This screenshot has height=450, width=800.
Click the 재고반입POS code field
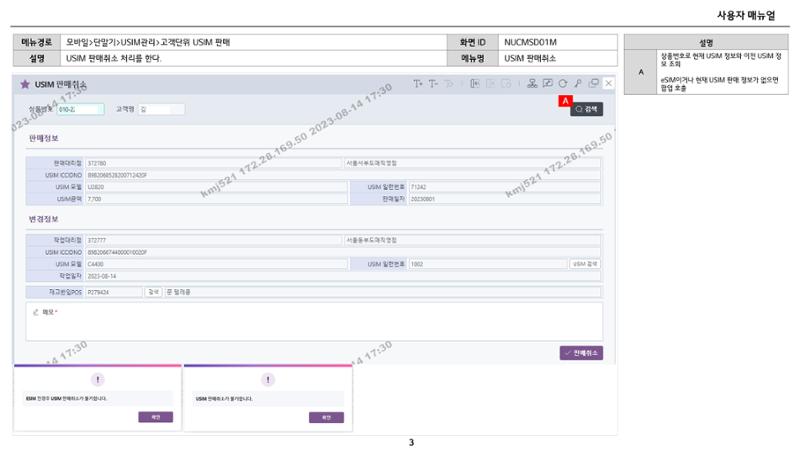click(114, 292)
